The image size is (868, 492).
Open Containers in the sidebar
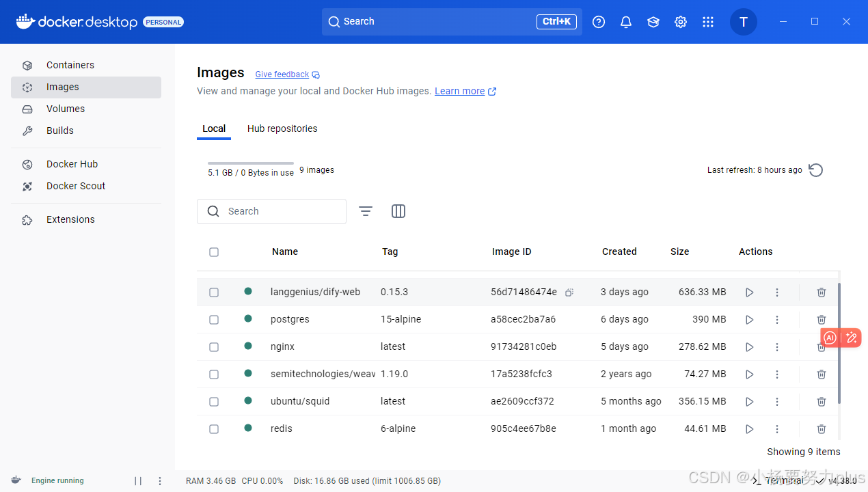[86, 66]
